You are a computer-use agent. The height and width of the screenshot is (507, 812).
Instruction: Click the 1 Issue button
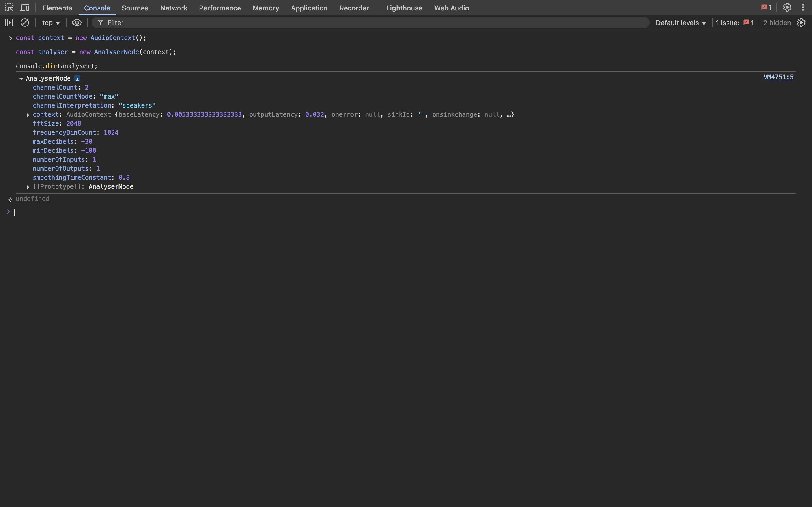(734, 23)
